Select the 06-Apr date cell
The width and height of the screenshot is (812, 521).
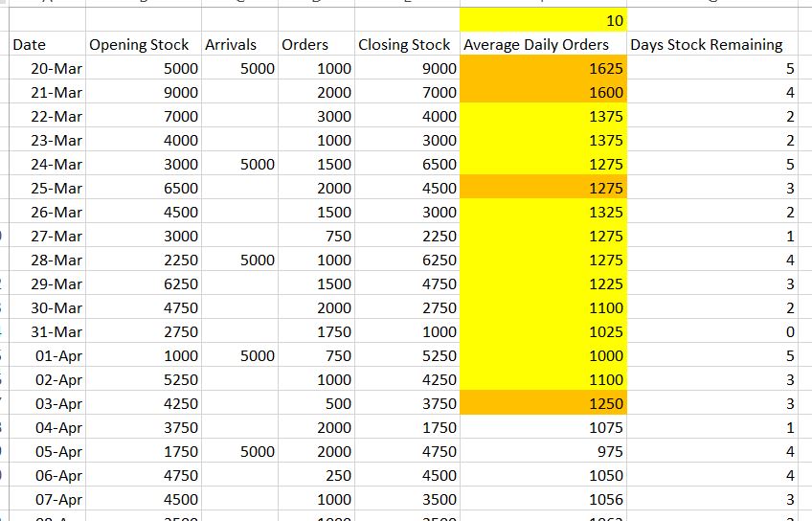point(47,475)
